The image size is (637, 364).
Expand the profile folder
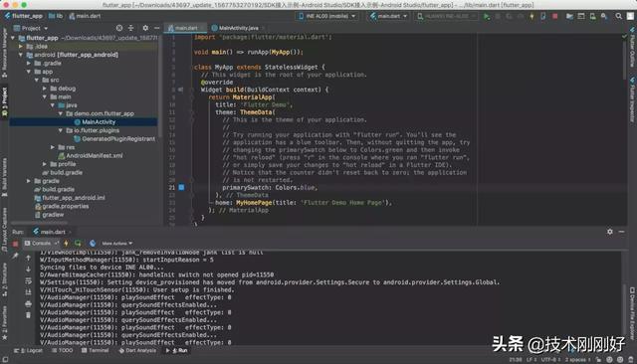tap(44, 164)
